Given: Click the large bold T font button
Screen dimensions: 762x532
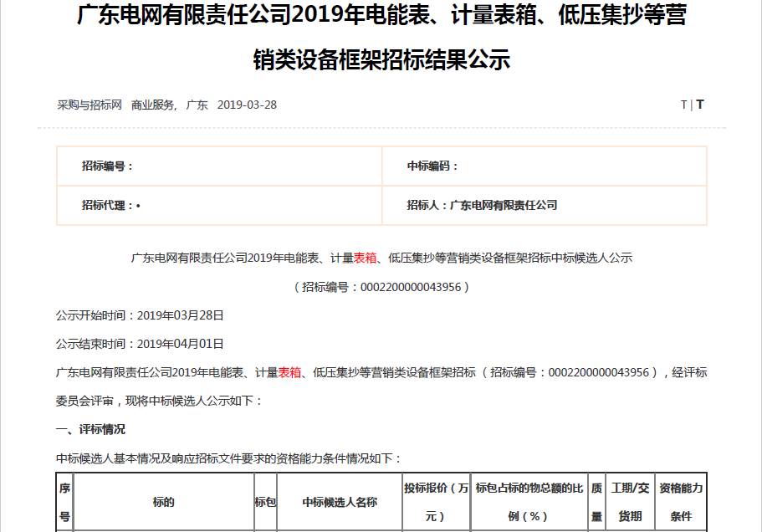Looking at the screenshot, I should (700, 105).
